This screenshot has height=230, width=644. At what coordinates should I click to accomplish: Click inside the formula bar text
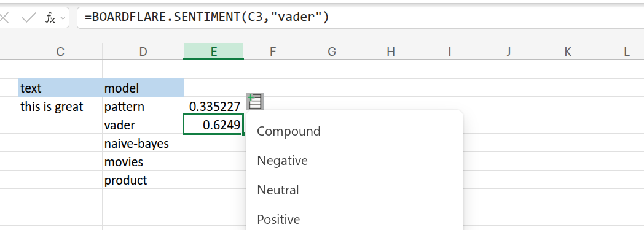[206, 18]
